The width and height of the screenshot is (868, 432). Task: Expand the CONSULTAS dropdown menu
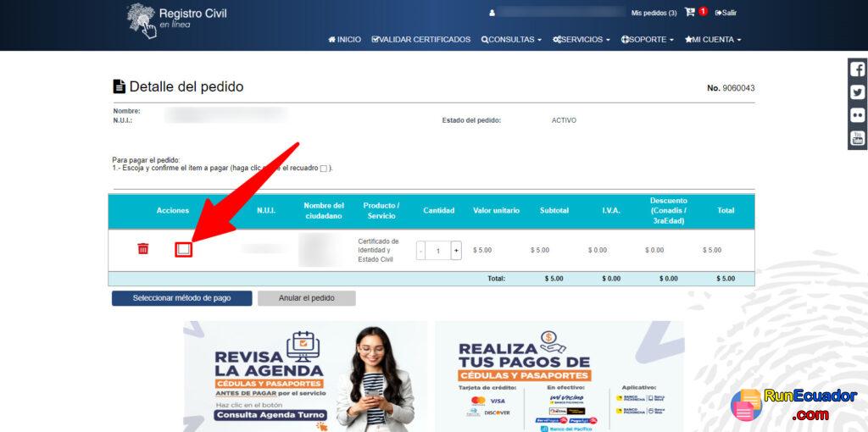click(511, 39)
